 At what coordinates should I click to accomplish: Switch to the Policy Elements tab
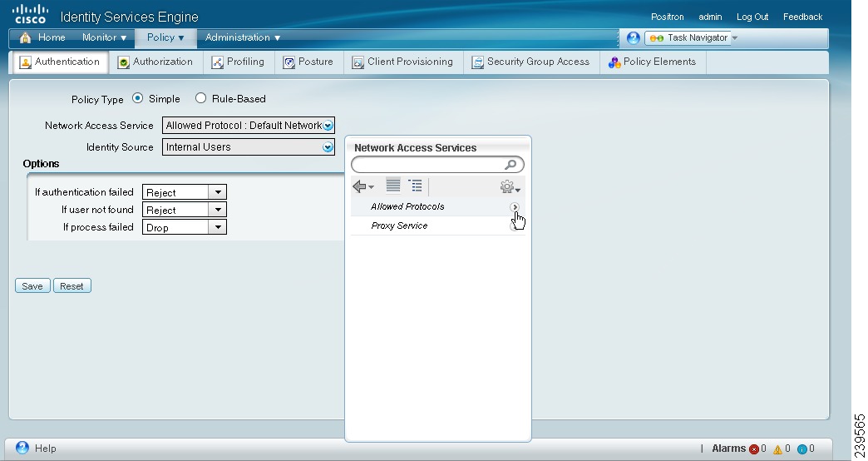coord(653,62)
